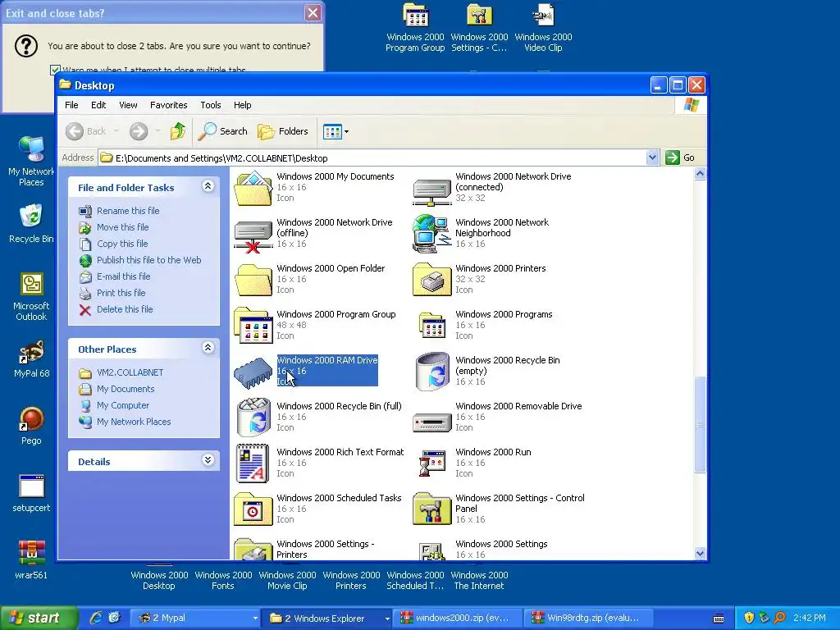840x630 pixels.
Task: Select the Windows 2000 Scheduled Tasks icon in Explorer
Action: pos(253,509)
